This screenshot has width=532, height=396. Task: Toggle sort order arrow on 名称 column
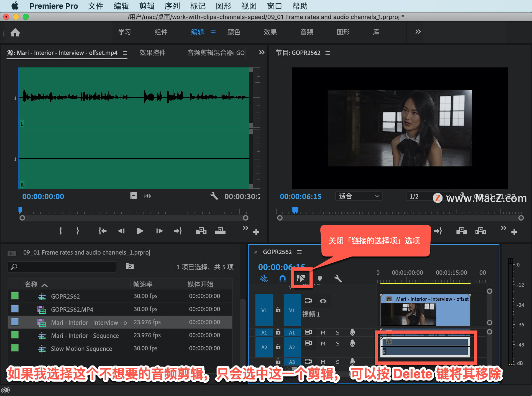(44, 285)
